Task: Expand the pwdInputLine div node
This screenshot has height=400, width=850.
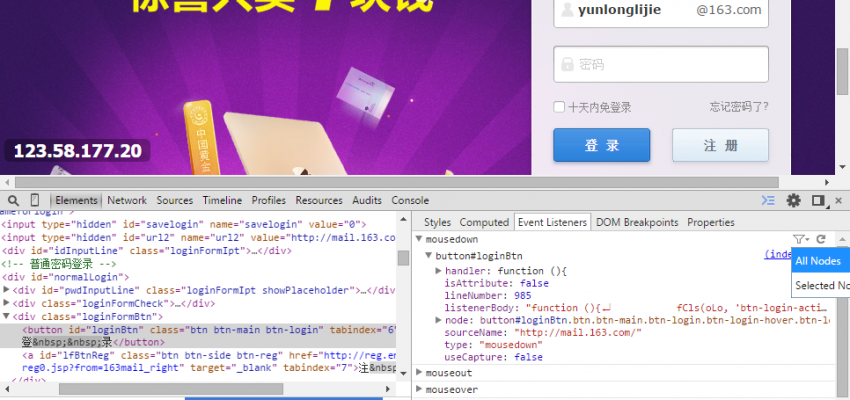Action: [6, 290]
